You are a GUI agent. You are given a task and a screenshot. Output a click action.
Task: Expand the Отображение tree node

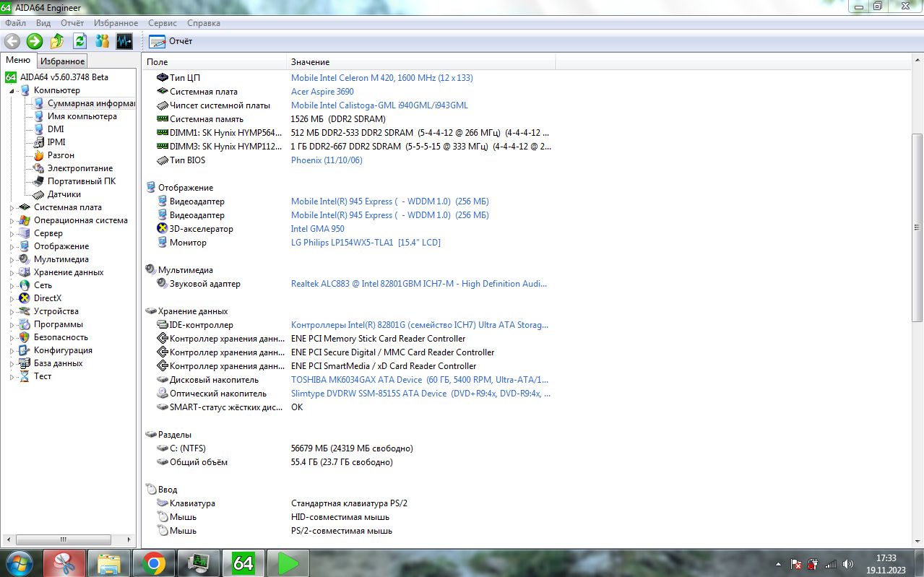pos(12,246)
